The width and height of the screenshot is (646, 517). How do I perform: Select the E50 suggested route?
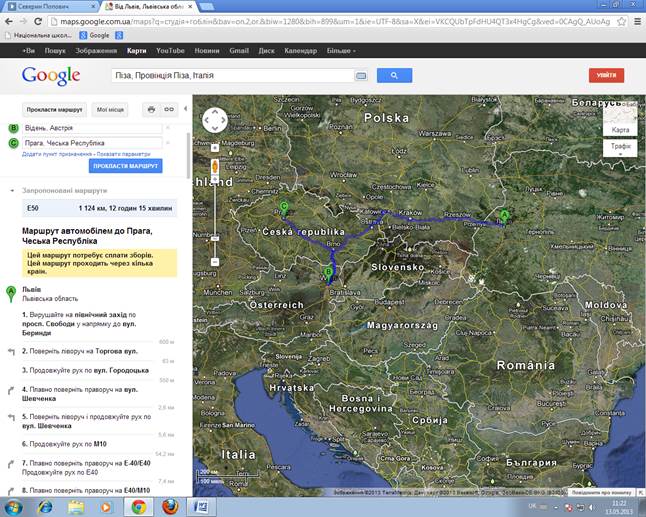pyautogui.click(x=100, y=208)
